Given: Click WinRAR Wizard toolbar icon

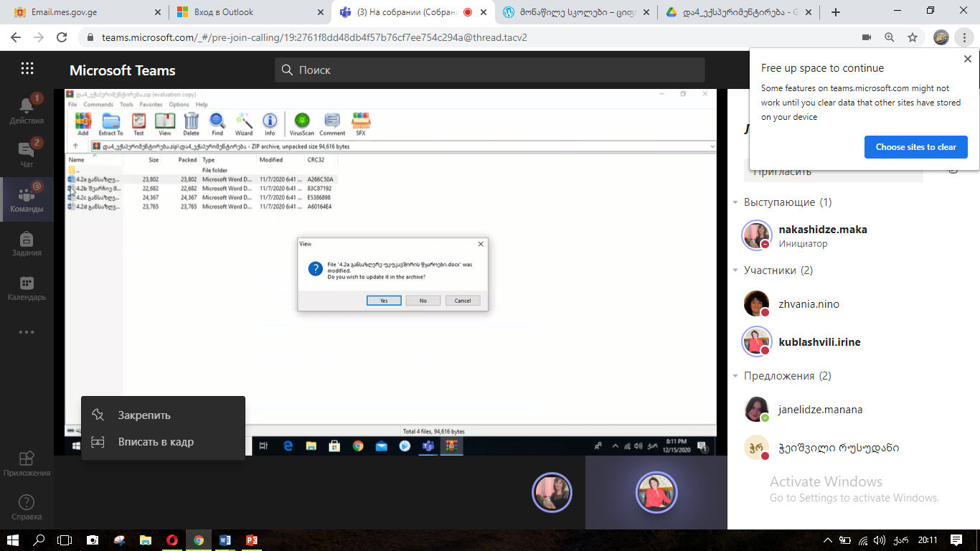Looking at the screenshot, I should [x=244, y=124].
